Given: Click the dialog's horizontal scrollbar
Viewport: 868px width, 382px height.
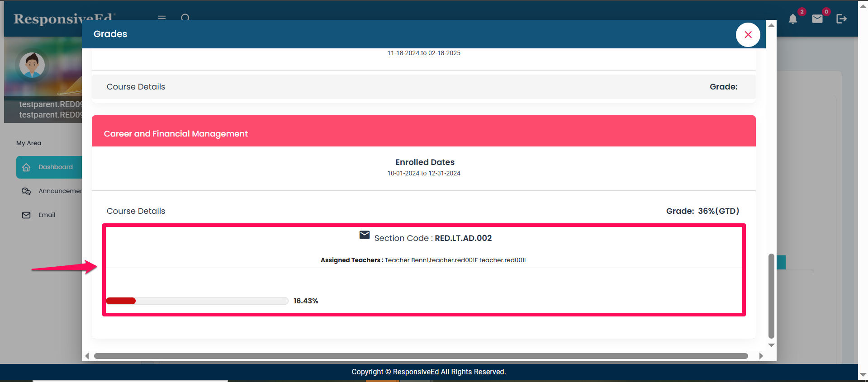Looking at the screenshot, I should (421, 356).
